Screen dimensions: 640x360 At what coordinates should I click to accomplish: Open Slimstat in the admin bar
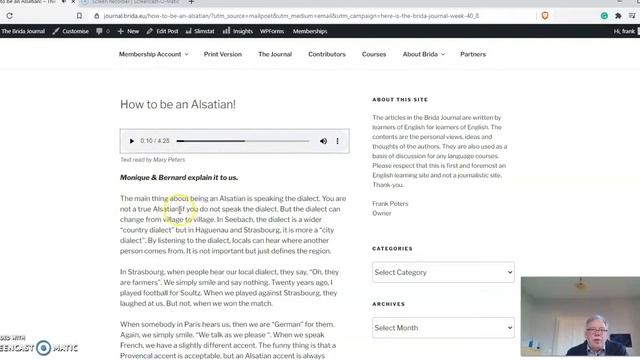[200, 31]
